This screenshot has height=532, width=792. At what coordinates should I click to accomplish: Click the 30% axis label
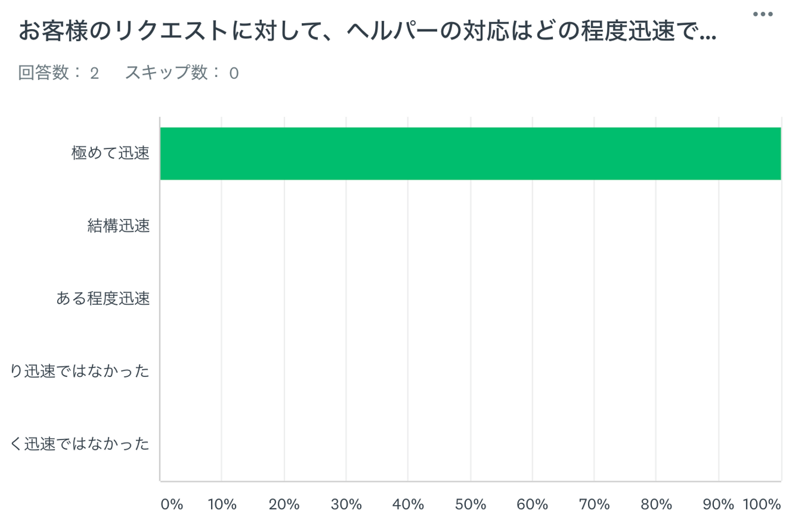[x=346, y=504]
